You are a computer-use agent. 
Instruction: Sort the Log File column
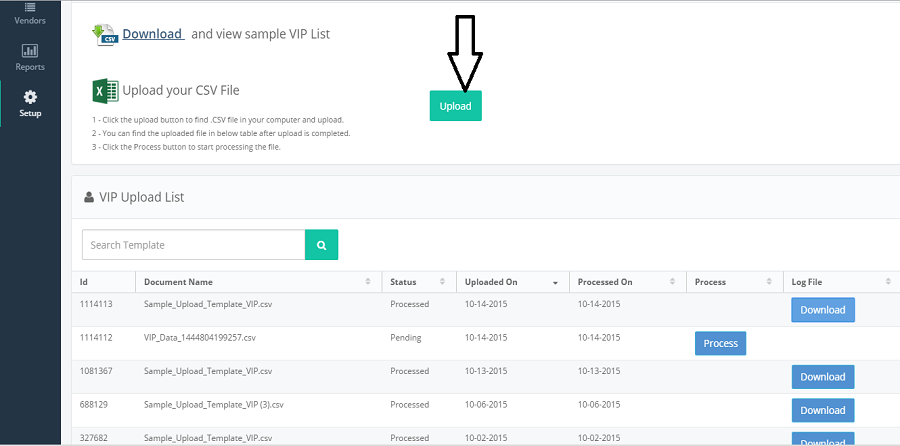(889, 282)
